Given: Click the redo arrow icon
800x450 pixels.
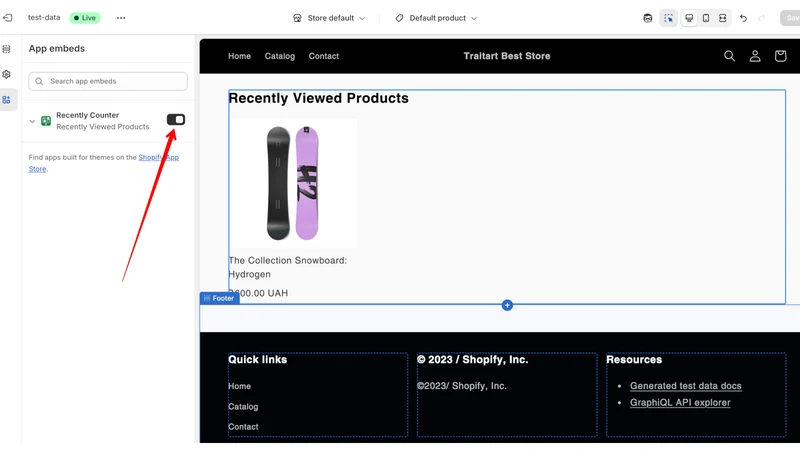Looking at the screenshot, I should (761, 18).
